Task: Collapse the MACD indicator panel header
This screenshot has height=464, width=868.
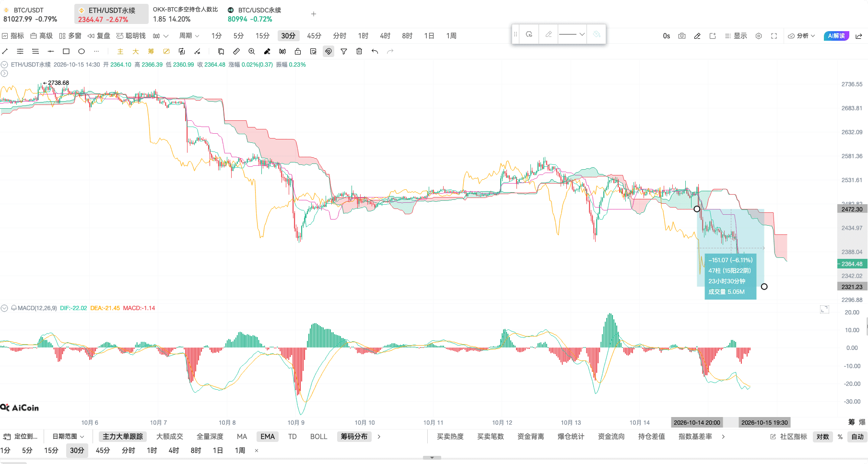Action: click(x=4, y=308)
